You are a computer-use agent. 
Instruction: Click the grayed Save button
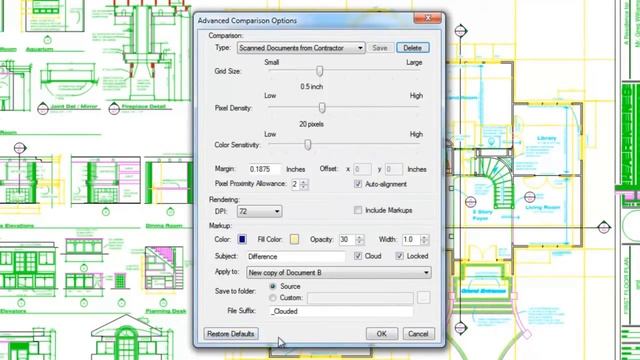(x=380, y=48)
